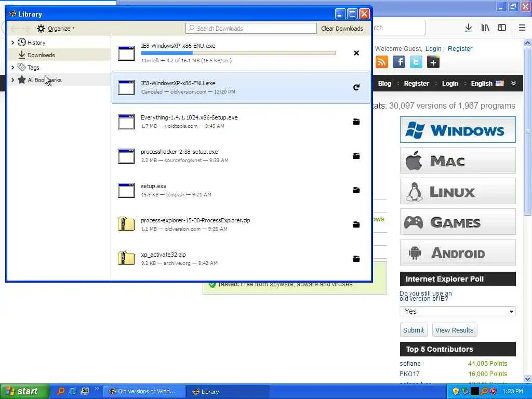Screen dimensions: 532x399
Task: Click contributor name sofiane
Action: tap(410, 363)
